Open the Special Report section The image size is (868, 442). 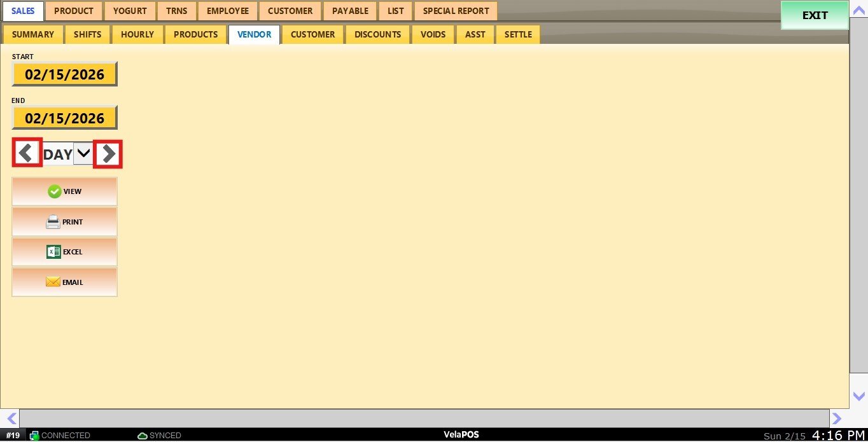456,11
